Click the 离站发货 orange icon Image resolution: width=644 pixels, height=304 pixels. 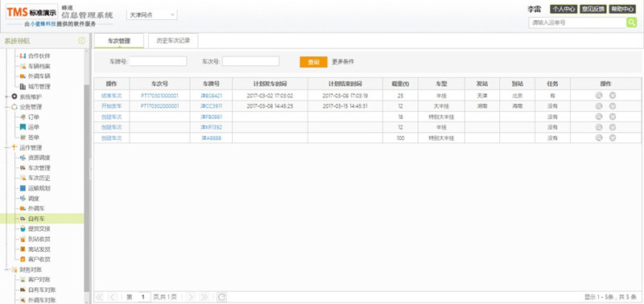(23, 249)
